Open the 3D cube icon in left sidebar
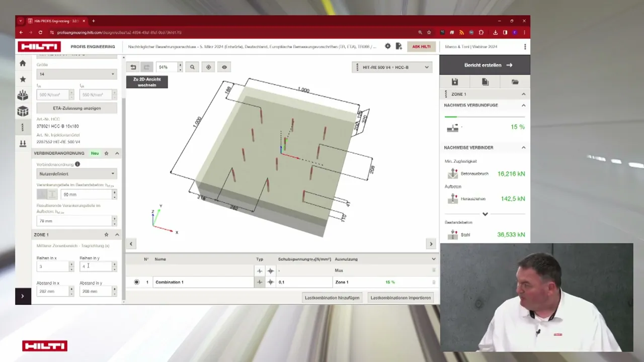 [x=23, y=112]
